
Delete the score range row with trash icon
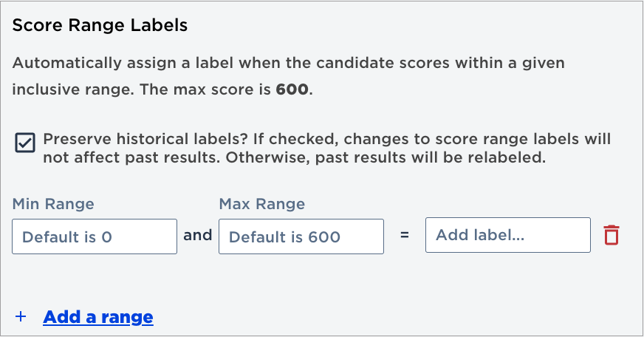[612, 235]
